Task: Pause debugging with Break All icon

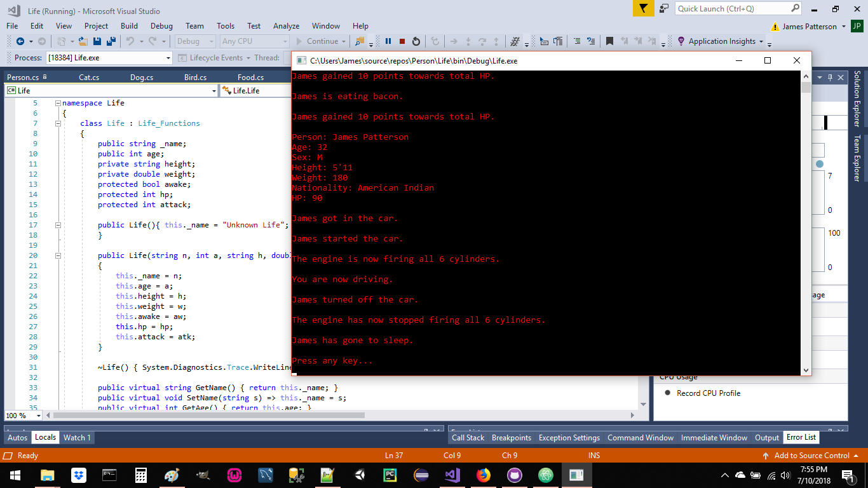Action: pyautogui.click(x=388, y=41)
